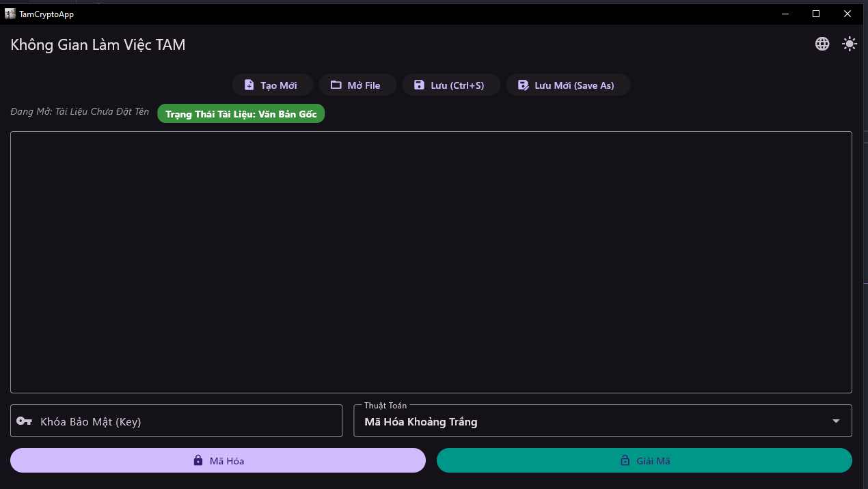Image resolution: width=868 pixels, height=489 pixels.
Task: Choose Lưu Mới (Save As) button
Action: pos(568,85)
